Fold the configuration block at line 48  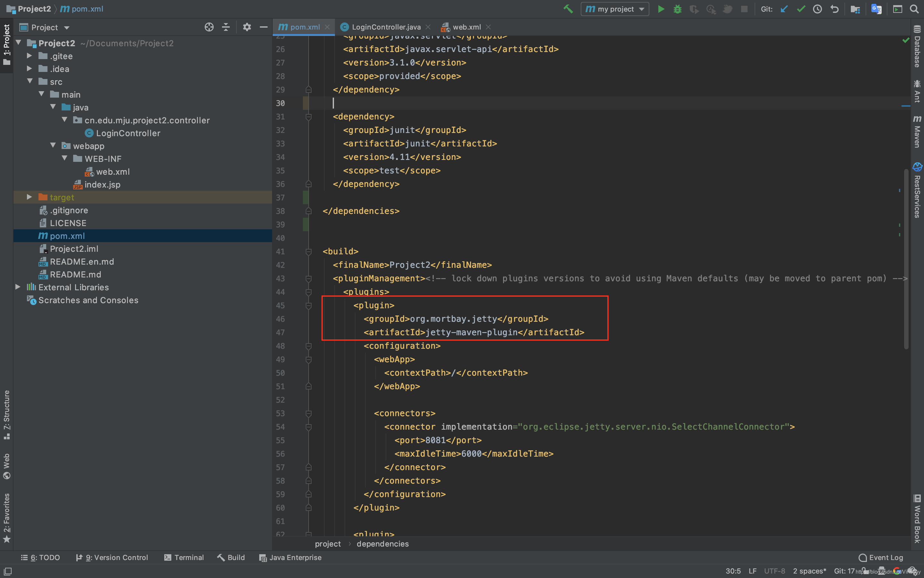(309, 346)
